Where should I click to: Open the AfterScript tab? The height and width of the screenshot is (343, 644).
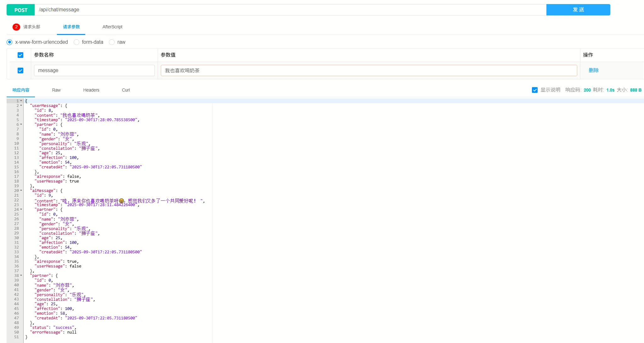(x=112, y=27)
